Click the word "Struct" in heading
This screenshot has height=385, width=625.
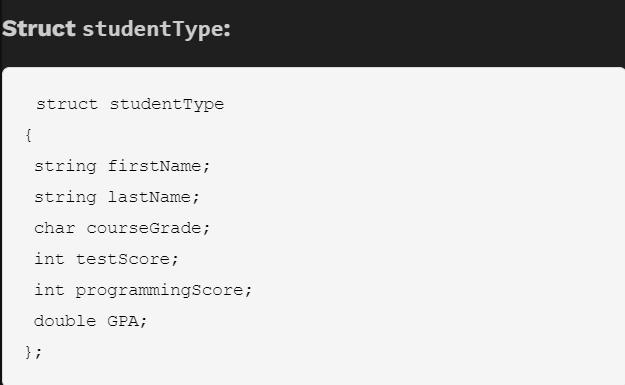coord(39,28)
